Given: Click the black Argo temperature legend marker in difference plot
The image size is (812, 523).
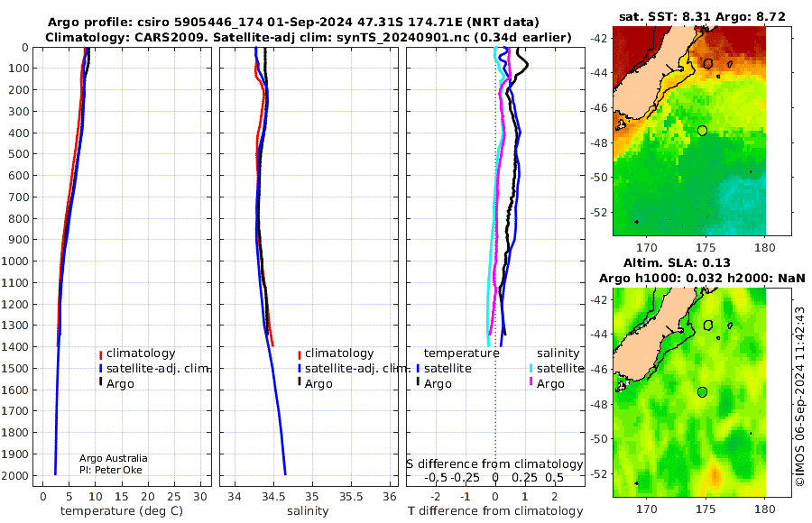Looking at the screenshot, I should pyautogui.click(x=418, y=382).
